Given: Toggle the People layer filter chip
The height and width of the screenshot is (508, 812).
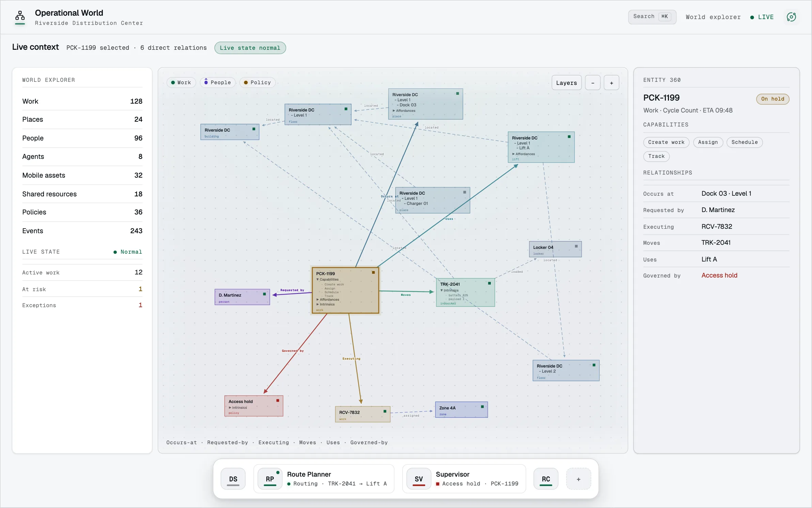Looking at the screenshot, I should [x=218, y=83].
